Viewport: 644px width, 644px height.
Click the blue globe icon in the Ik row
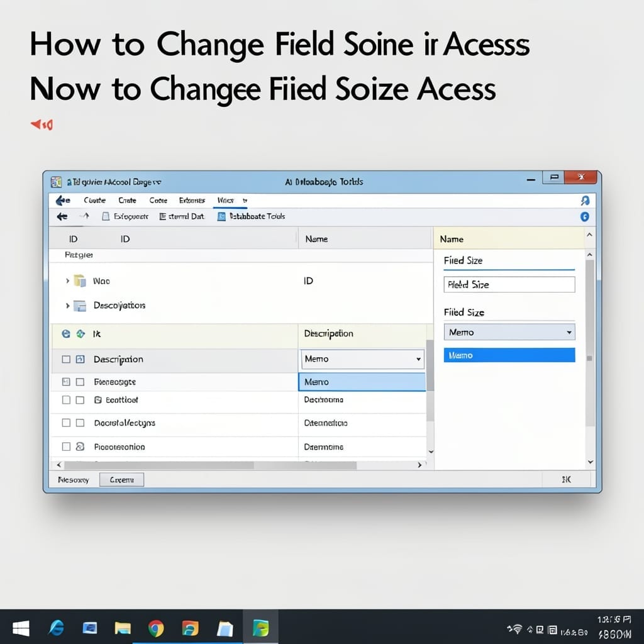pos(65,333)
